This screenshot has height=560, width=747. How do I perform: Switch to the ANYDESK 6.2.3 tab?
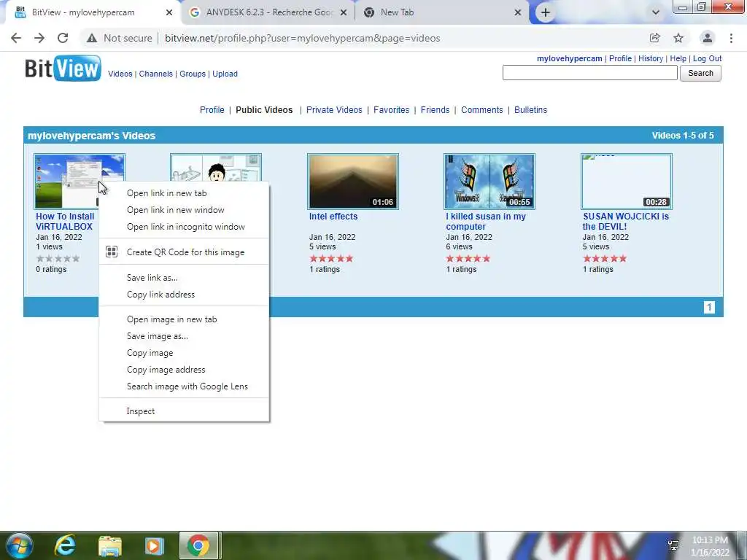(268, 12)
